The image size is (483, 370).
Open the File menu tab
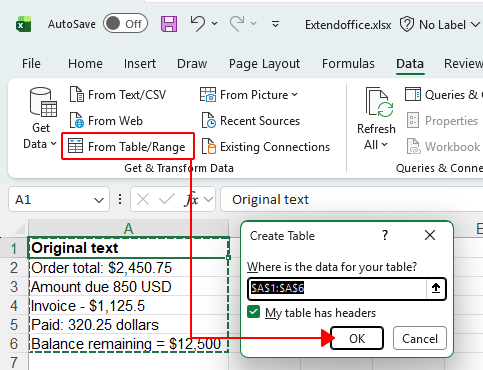coord(31,63)
